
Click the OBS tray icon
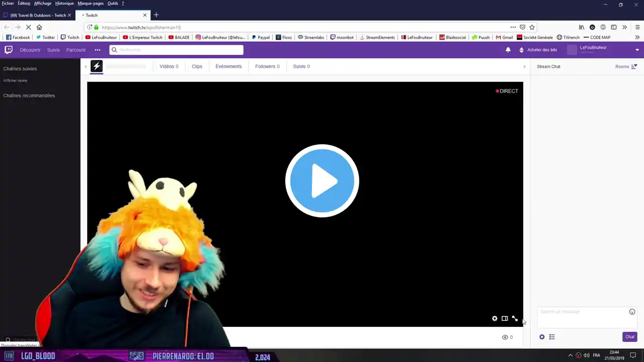pyautogui.click(x=579, y=355)
